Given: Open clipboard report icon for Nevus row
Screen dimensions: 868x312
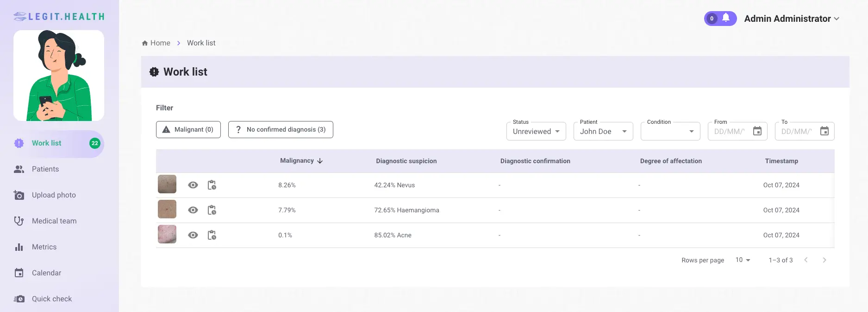Looking at the screenshot, I should pos(212,185).
